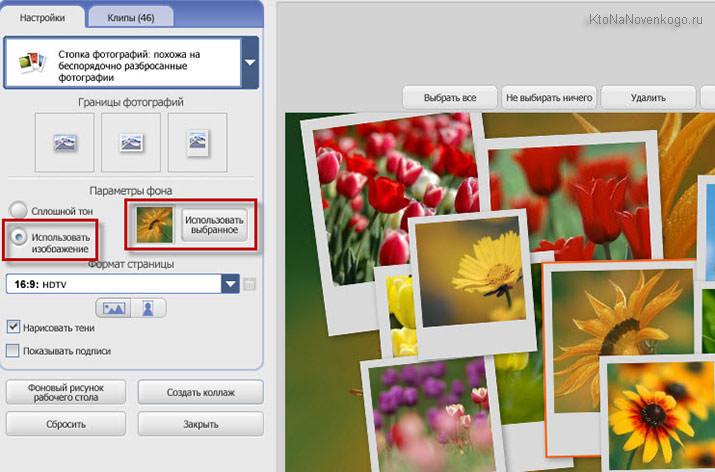Image resolution: width=715 pixels, height=472 pixels.
Task: Click the photo stack collage type icon
Action: click(x=31, y=62)
